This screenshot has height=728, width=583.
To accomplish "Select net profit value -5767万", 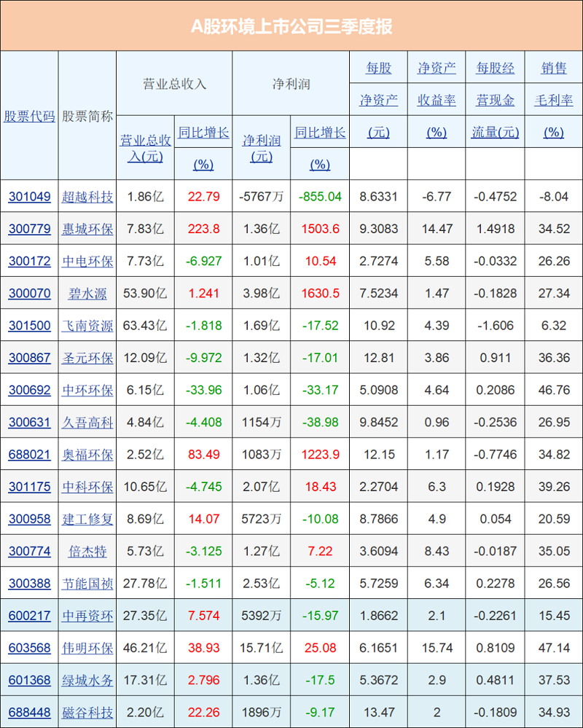I will 262,197.
